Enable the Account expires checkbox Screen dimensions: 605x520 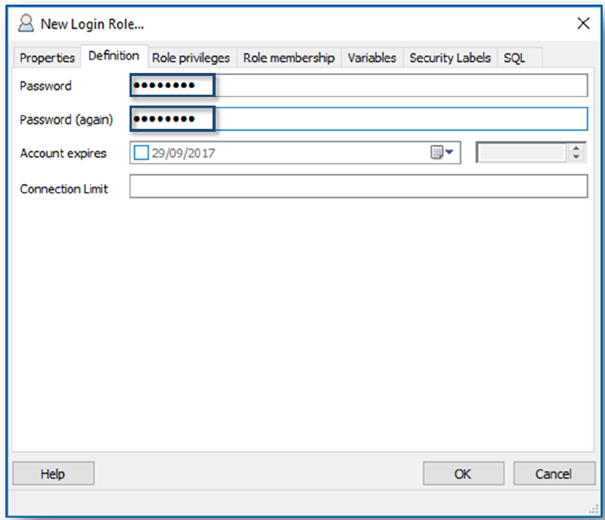[141, 154]
